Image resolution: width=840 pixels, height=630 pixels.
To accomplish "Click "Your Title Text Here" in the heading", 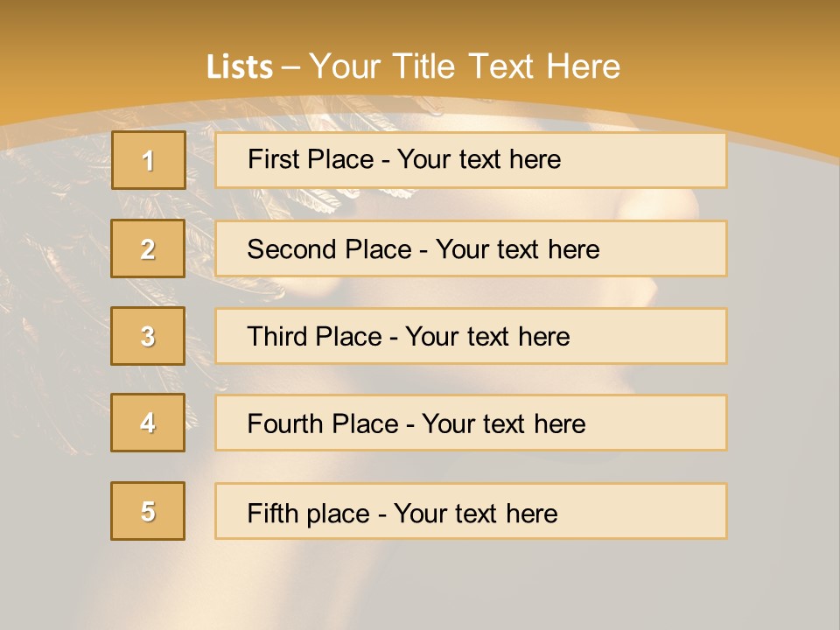I will (465, 66).
